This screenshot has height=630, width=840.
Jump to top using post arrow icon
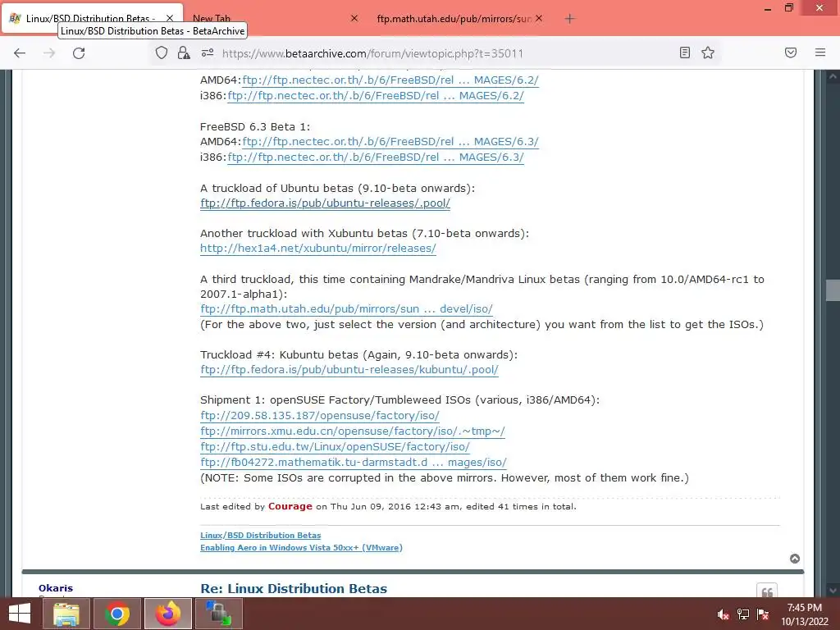click(795, 559)
